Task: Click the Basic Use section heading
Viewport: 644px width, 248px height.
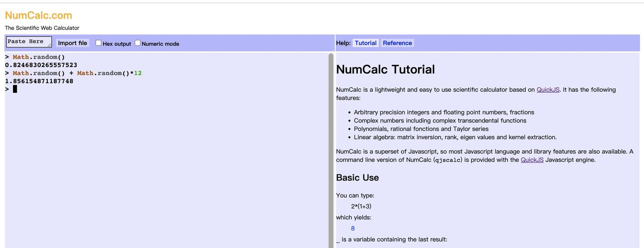Action: point(357,177)
